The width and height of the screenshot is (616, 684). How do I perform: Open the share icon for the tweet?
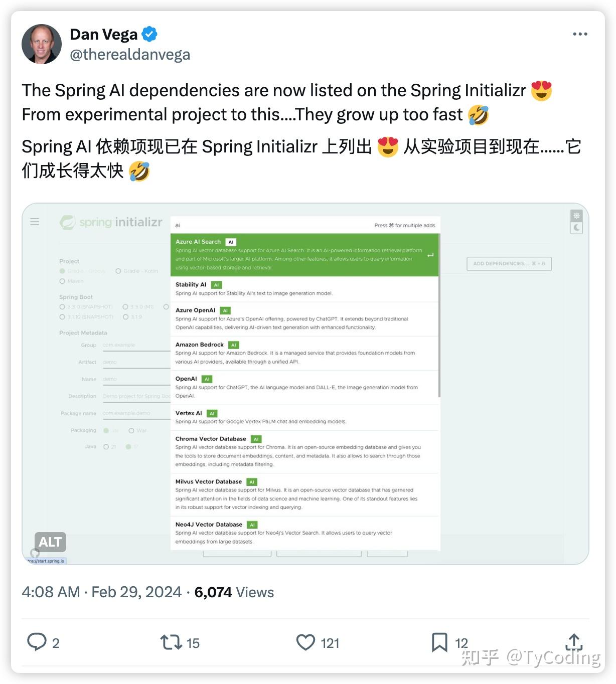point(573,642)
